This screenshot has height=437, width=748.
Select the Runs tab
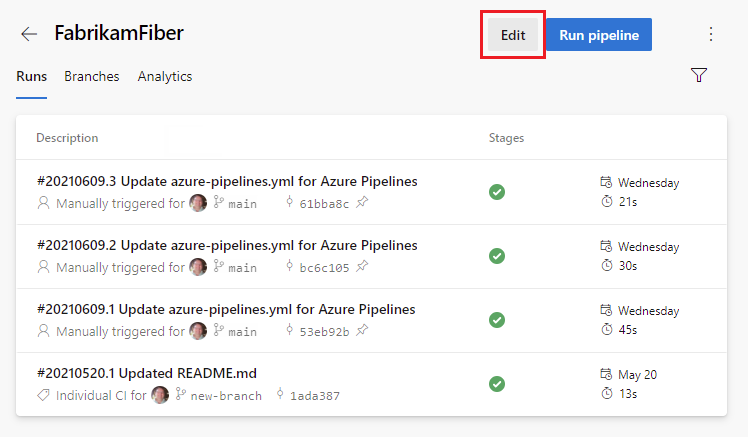point(31,76)
